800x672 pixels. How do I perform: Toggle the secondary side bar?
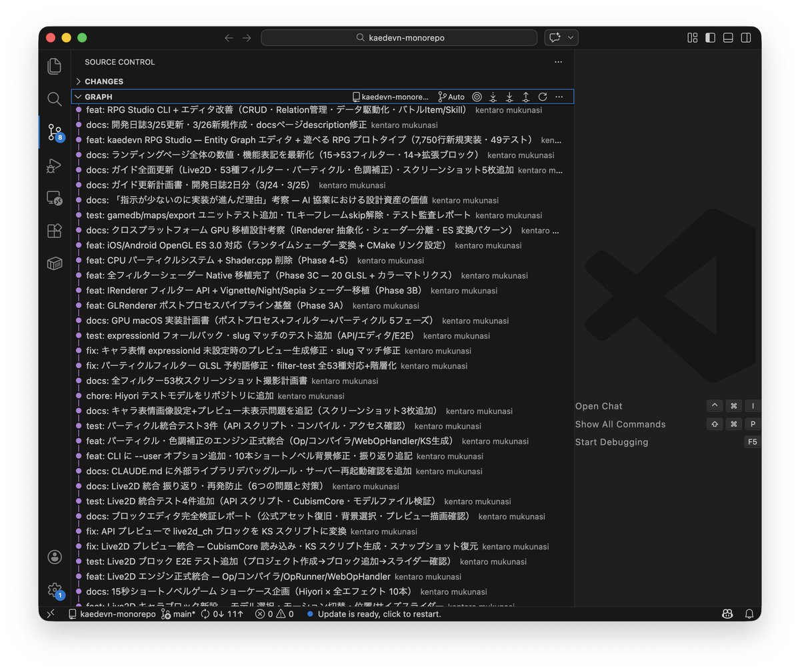(746, 38)
